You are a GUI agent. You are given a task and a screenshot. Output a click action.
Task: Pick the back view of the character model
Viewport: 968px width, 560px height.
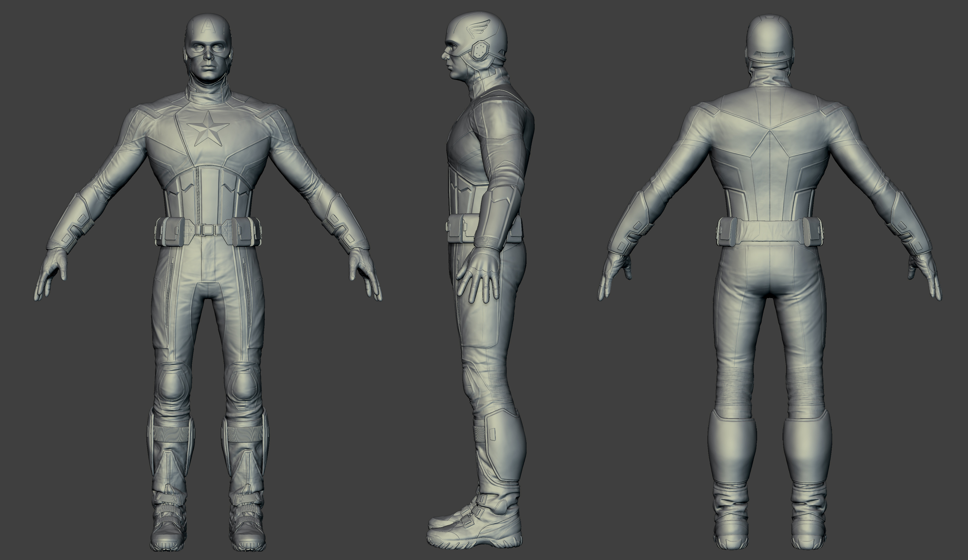click(x=770, y=282)
